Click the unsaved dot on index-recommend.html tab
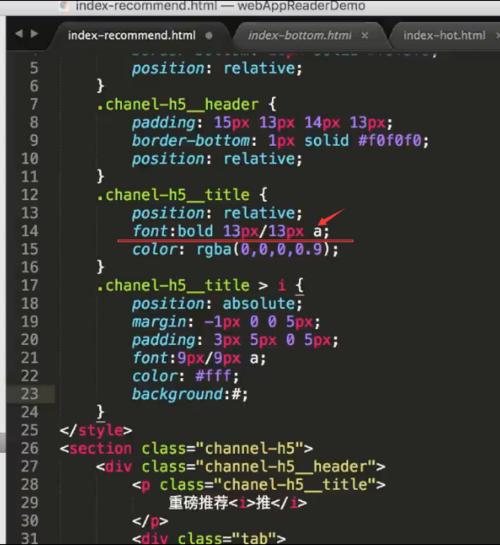Image resolution: width=500 pixels, height=545 pixels. point(208,35)
